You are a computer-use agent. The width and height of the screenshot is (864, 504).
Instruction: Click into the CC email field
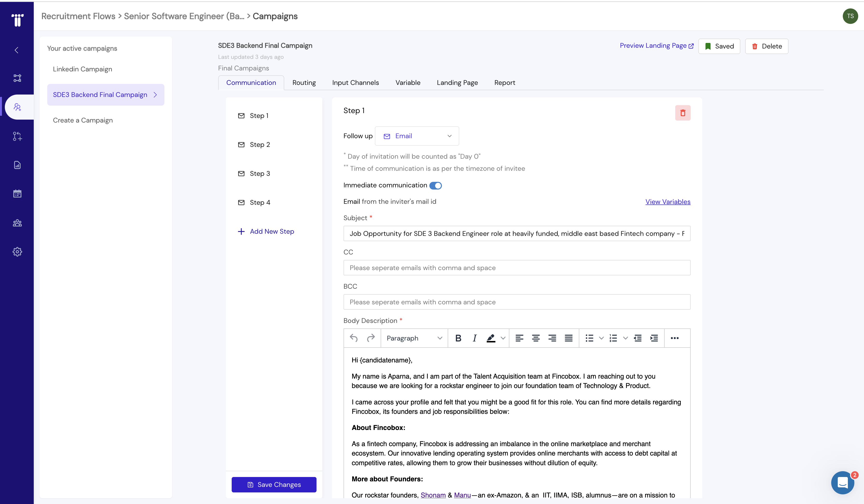pos(517,268)
